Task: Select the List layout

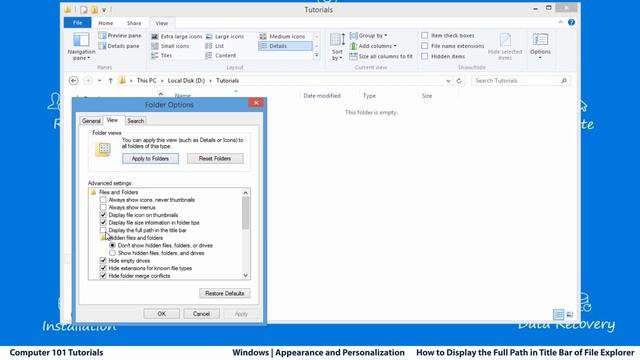Action: (215, 46)
